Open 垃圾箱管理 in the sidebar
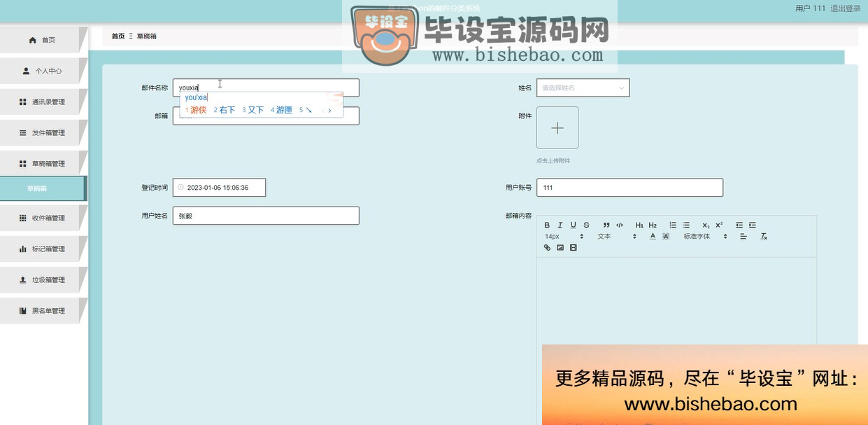The height and width of the screenshot is (425, 868). (43, 279)
